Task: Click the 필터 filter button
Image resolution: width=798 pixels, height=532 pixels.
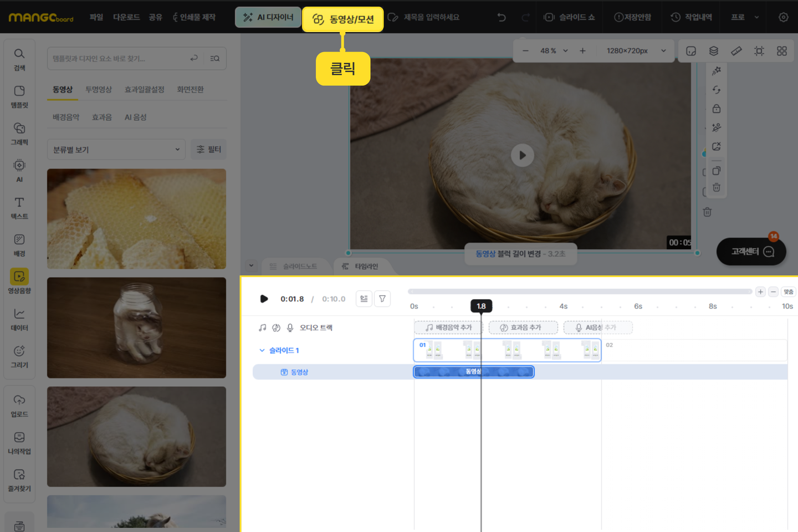Action: coord(208,150)
